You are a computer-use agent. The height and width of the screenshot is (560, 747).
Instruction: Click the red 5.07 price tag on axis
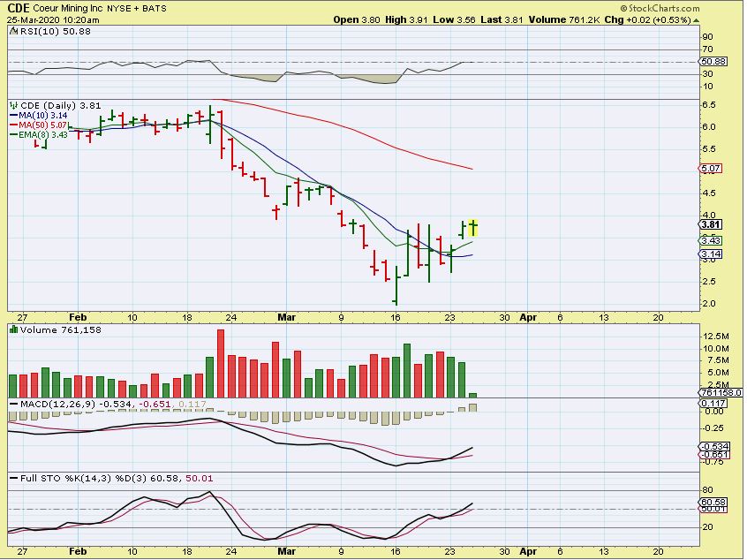711,169
